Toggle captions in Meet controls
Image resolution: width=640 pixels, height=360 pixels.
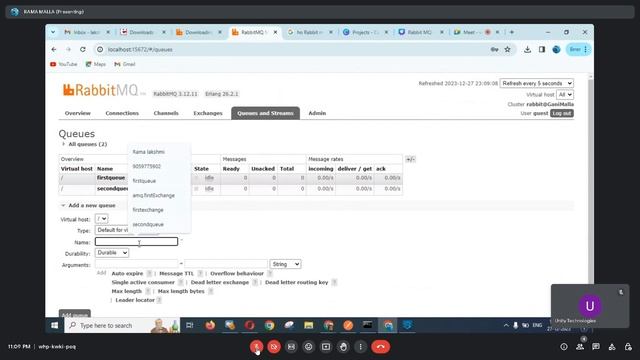(x=291, y=347)
